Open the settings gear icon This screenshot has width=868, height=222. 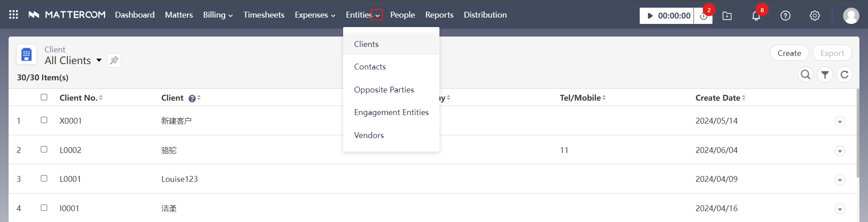pos(815,16)
